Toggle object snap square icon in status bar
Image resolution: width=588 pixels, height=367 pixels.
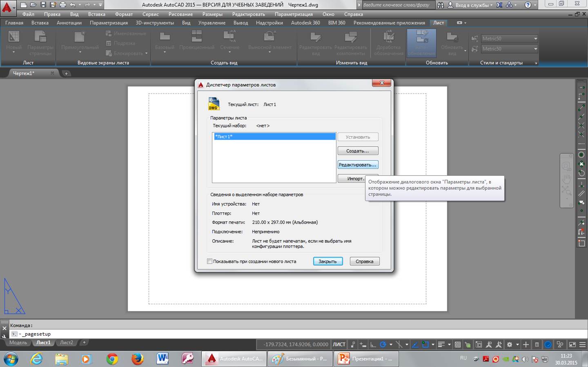pyautogui.click(x=425, y=345)
